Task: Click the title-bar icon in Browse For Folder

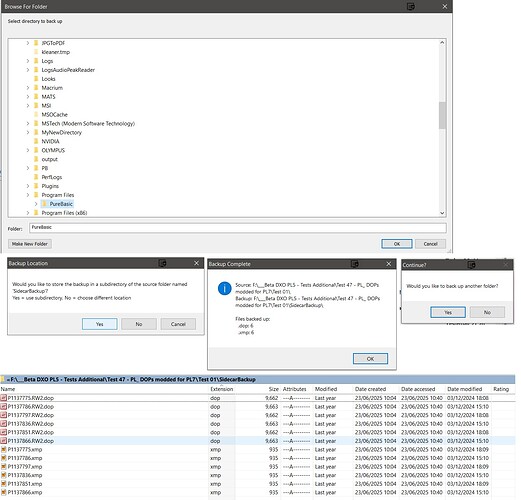Action: [411, 6]
